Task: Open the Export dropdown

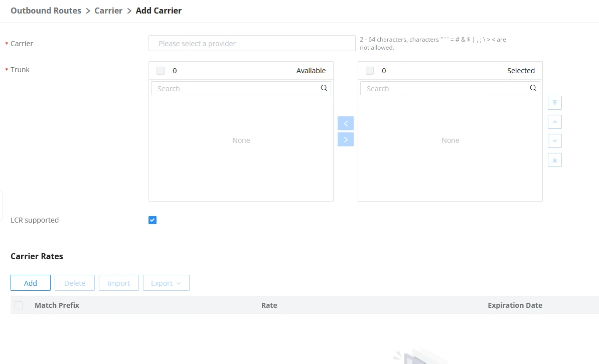Action: (x=166, y=283)
